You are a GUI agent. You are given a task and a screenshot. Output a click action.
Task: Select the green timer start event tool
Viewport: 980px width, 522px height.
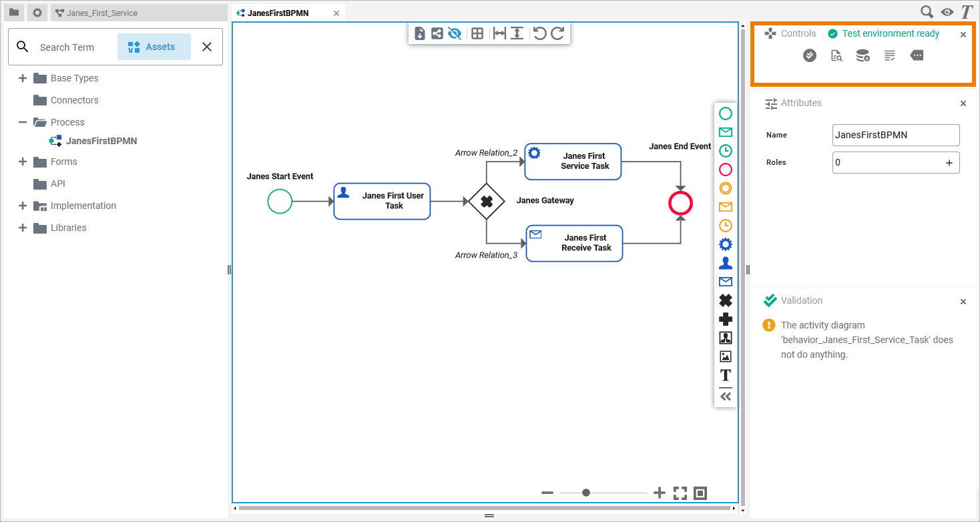(726, 151)
